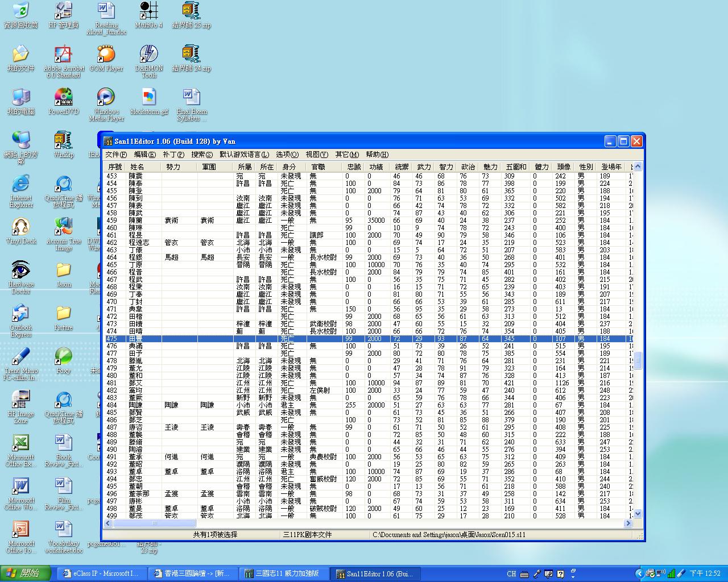Viewport: 728px width, 582px height.
Task: Expand the 选项(O) options menu
Action: pos(287,155)
